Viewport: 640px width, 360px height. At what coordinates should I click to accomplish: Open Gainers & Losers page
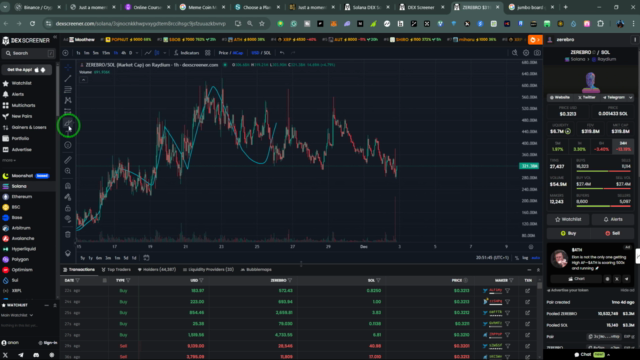[x=29, y=127]
